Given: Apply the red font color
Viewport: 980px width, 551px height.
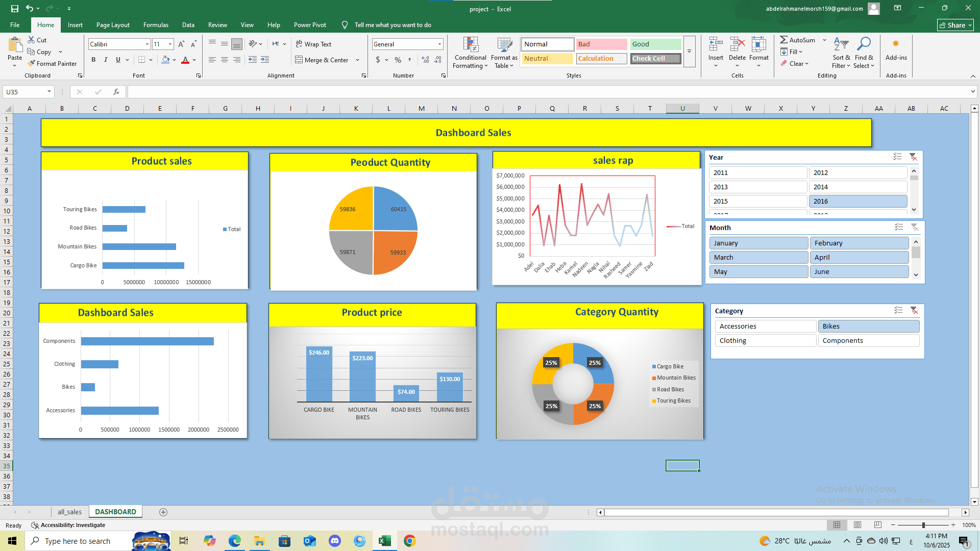Looking at the screenshot, I should coord(185,60).
